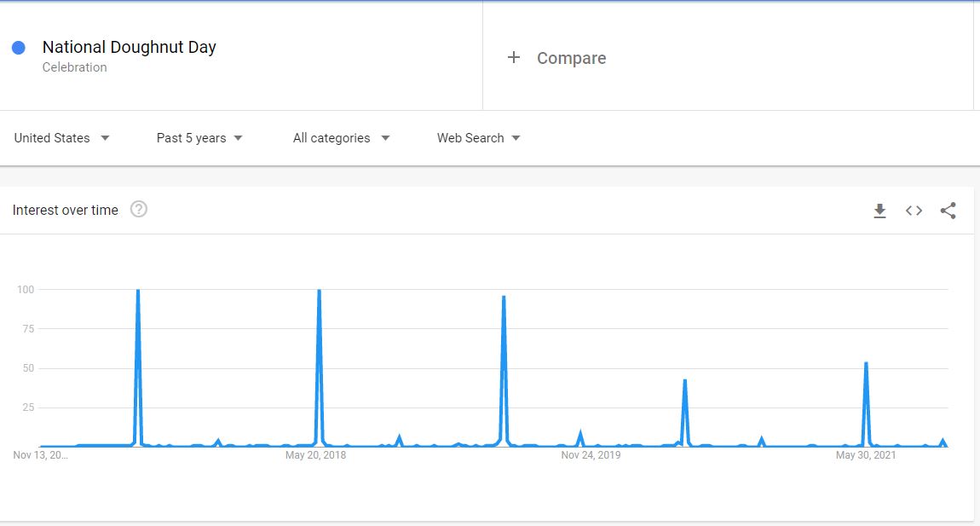Click the Interest over time heading
The height and width of the screenshot is (526, 980).
pos(66,210)
